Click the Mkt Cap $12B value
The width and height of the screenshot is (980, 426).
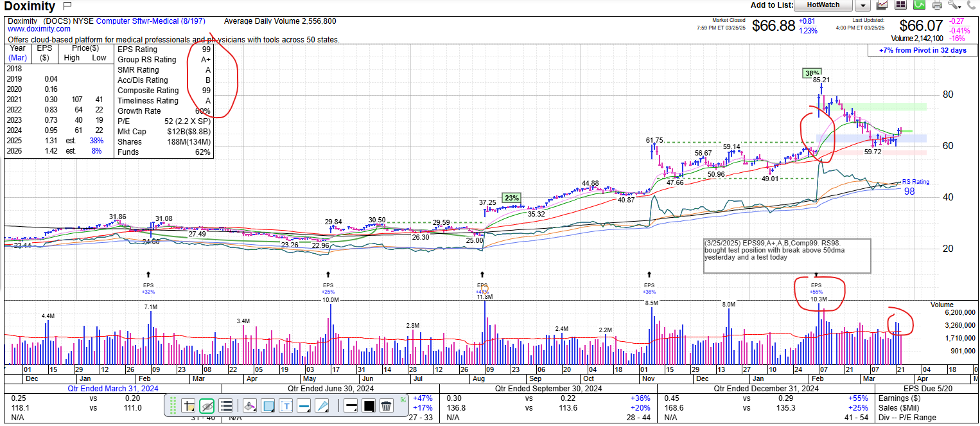click(x=187, y=132)
